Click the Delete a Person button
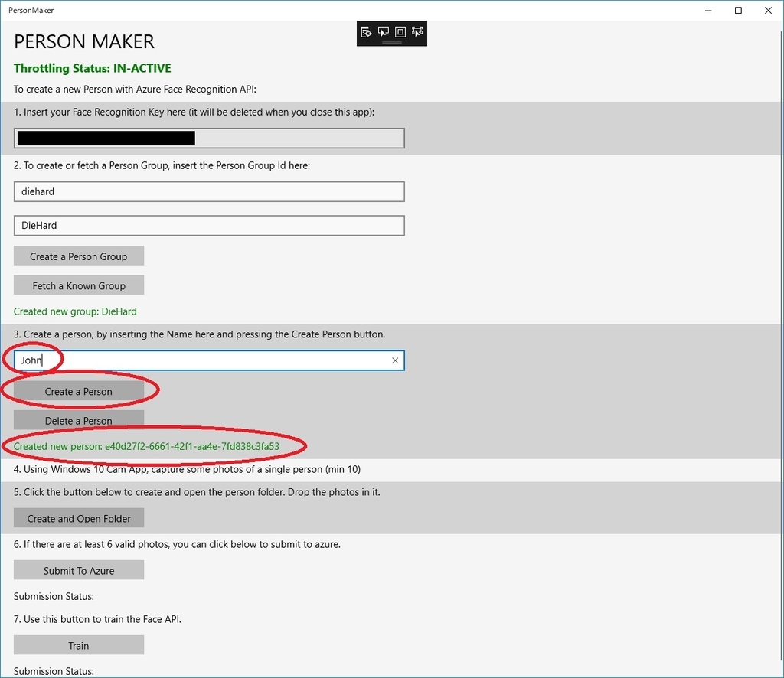Screen dimensions: 784x678 point(79,421)
